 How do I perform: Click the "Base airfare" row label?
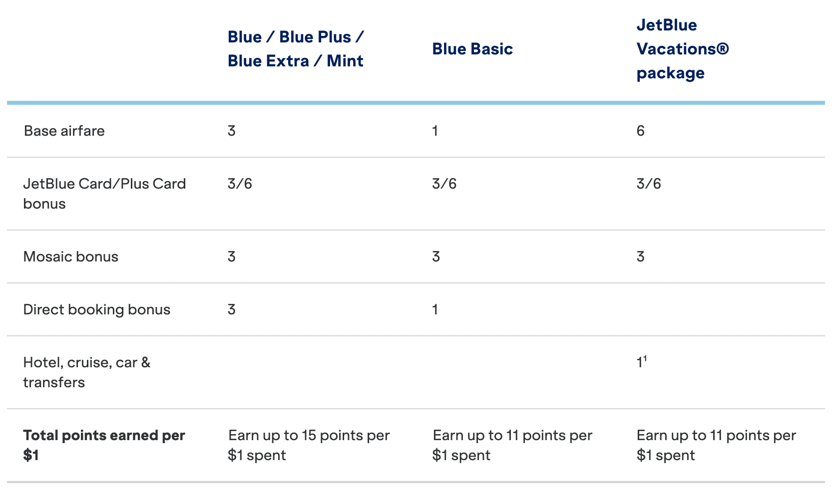point(64,131)
